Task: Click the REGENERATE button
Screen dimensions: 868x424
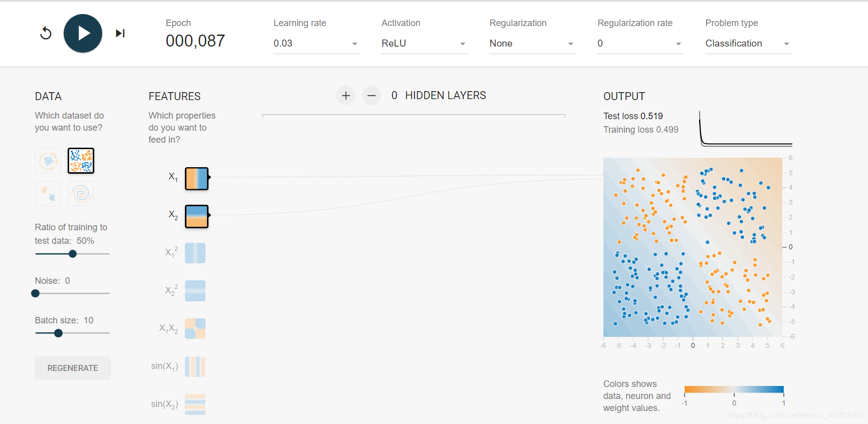Action: tap(73, 368)
